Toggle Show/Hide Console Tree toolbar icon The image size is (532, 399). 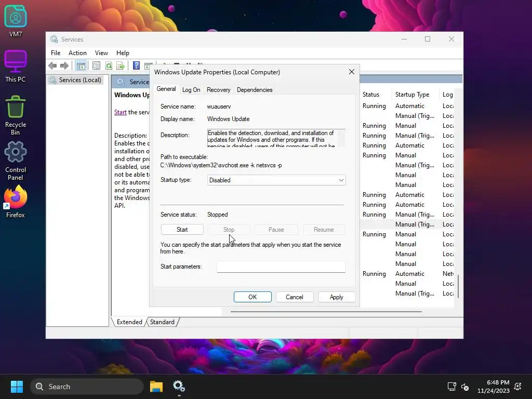[81, 65]
